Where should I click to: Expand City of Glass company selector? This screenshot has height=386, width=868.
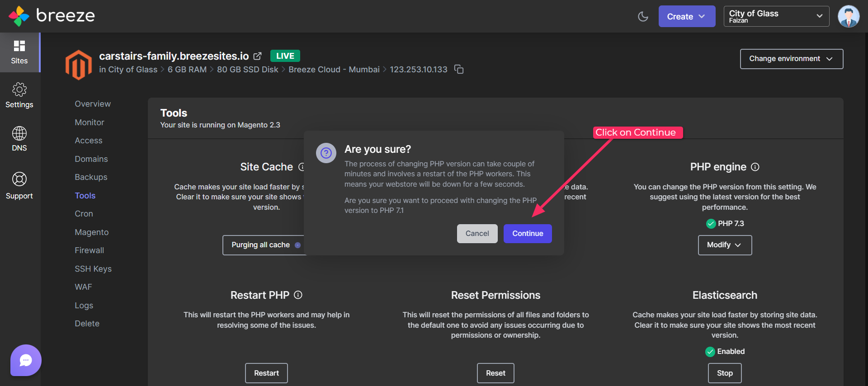point(776,16)
